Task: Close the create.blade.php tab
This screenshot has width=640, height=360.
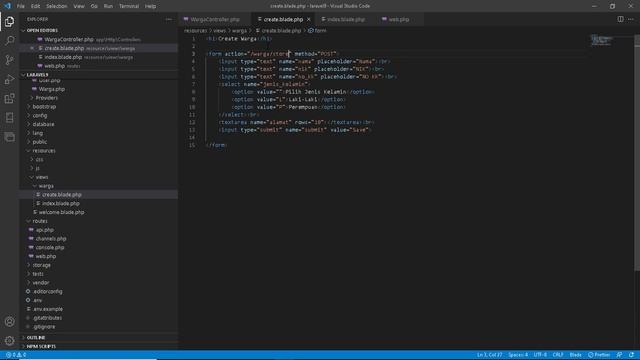Action: coord(309,19)
